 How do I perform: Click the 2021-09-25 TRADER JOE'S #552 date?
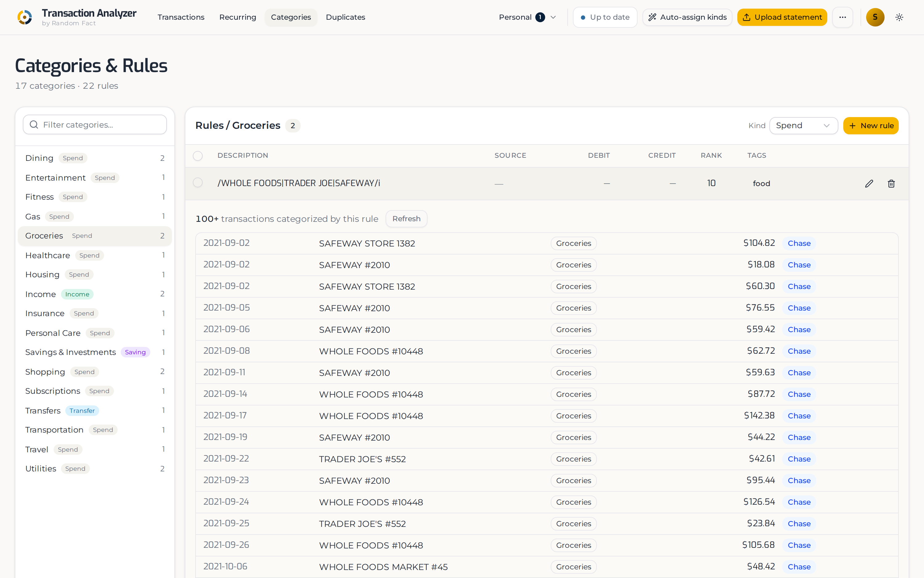tap(226, 523)
